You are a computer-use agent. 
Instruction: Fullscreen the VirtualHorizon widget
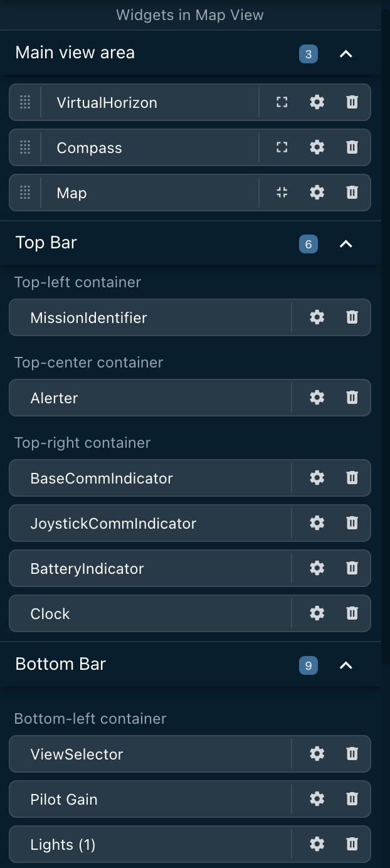(x=281, y=102)
